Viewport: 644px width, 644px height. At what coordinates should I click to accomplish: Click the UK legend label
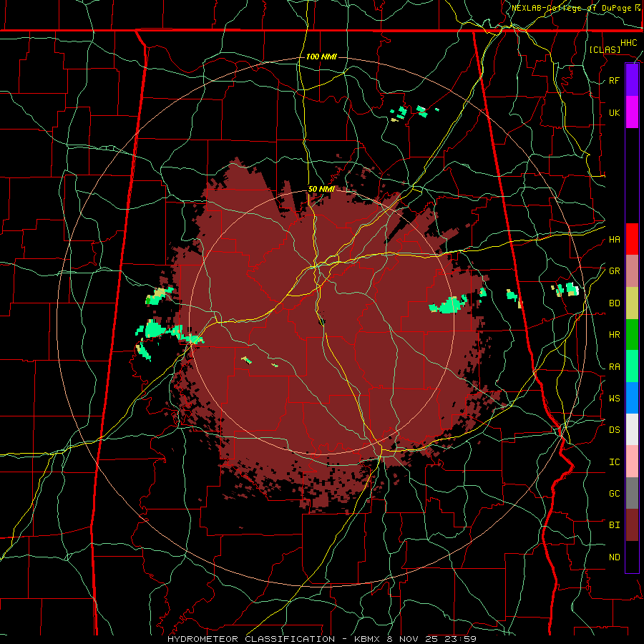tap(614, 112)
